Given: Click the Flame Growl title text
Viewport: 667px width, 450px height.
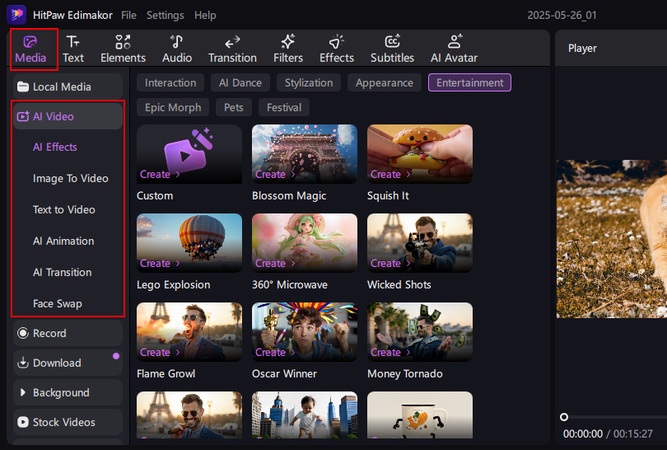Looking at the screenshot, I should click(x=166, y=373).
